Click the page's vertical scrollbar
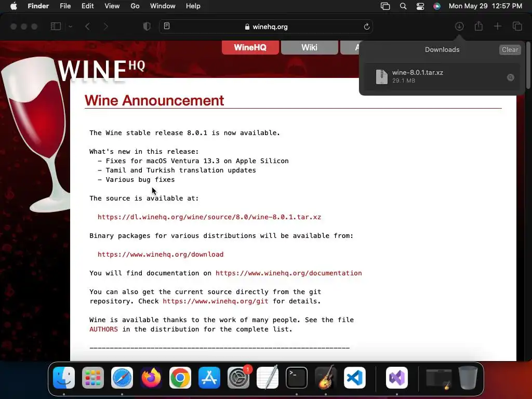The height and width of the screenshot is (399, 532). pyautogui.click(x=528, y=64)
